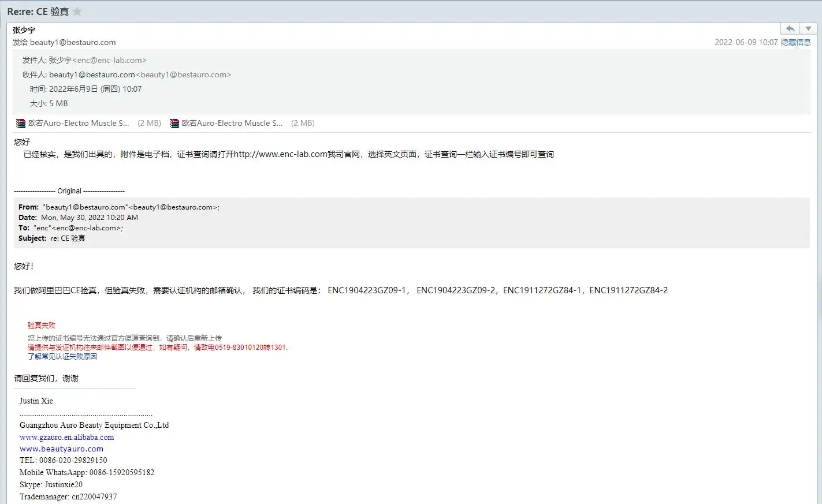Screen dimensions: 822x504
Task: Open the first 欧若Auro-Electro Muscle attachment name
Action: click(x=79, y=123)
